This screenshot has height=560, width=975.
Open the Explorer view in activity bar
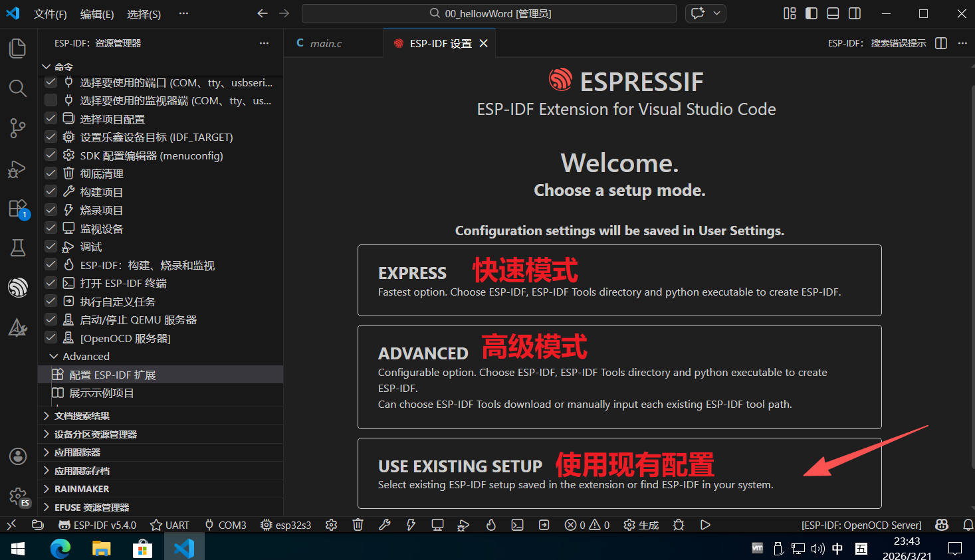pos(18,48)
